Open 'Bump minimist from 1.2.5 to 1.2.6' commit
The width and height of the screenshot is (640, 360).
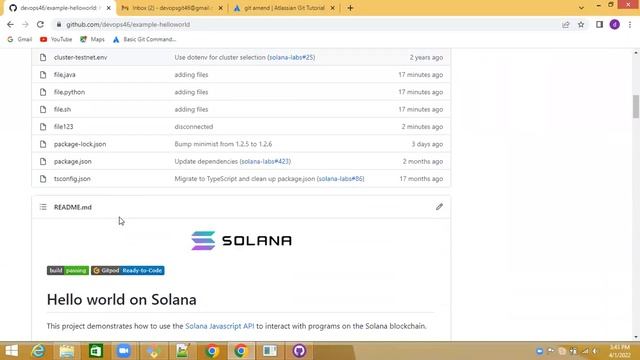coord(223,144)
